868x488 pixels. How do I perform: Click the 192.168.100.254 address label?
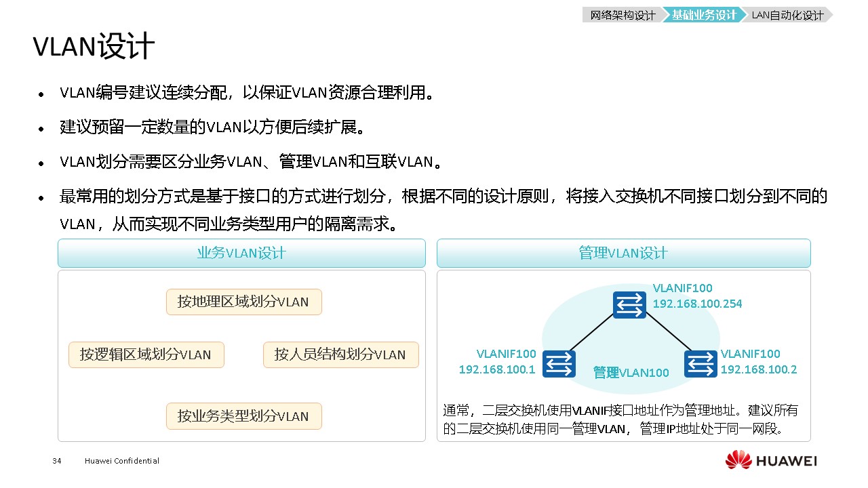coord(697,304)
